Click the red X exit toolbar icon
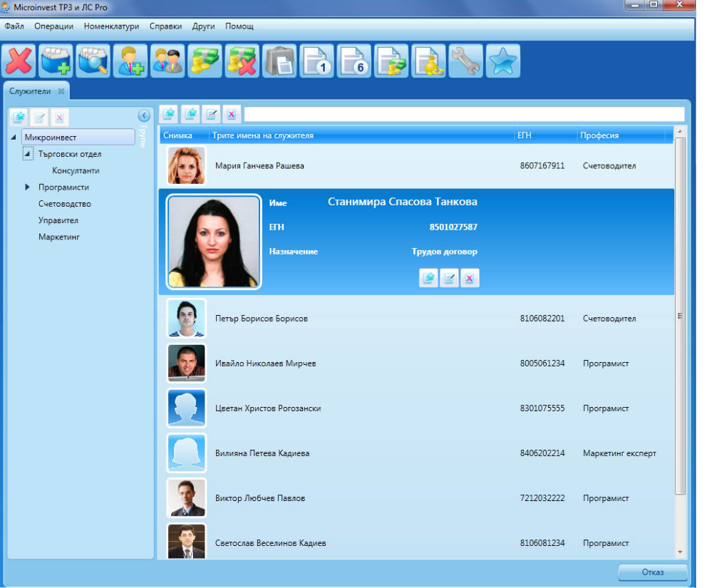 tap(19, 61)
